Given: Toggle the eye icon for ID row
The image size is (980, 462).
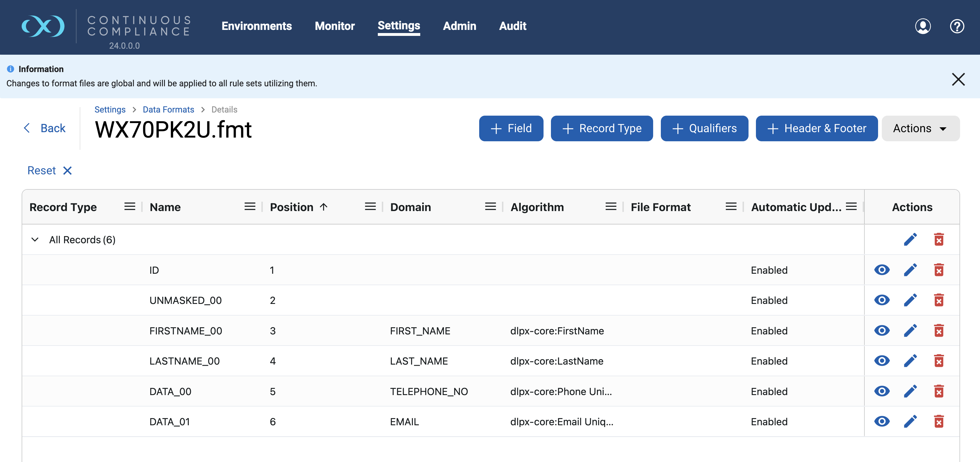Looking at the screenshot, I should (x=881, y=270).
